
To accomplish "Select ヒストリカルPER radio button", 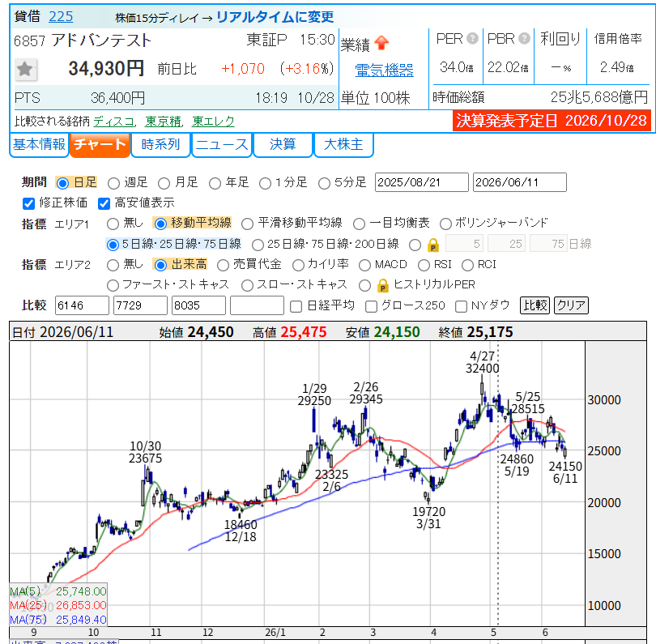I will tap(364, 285).
